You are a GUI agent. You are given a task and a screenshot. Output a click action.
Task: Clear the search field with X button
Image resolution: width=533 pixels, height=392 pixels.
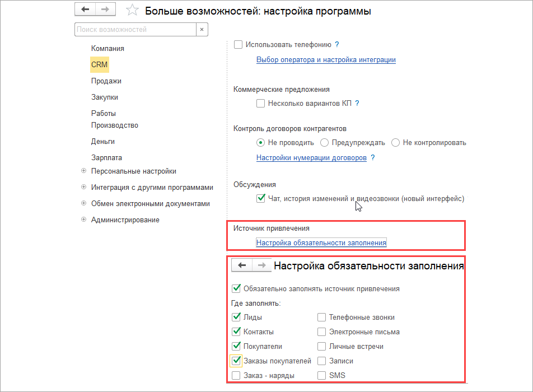202,29
